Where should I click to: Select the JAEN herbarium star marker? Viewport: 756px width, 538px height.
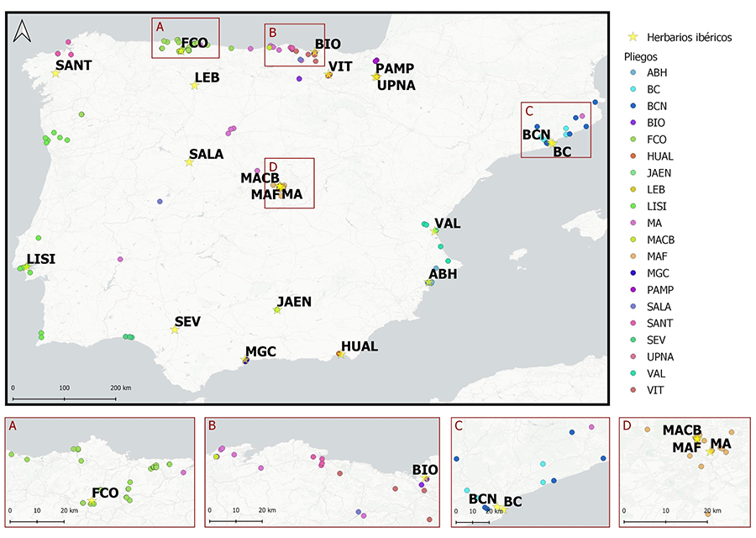point(277,310)
